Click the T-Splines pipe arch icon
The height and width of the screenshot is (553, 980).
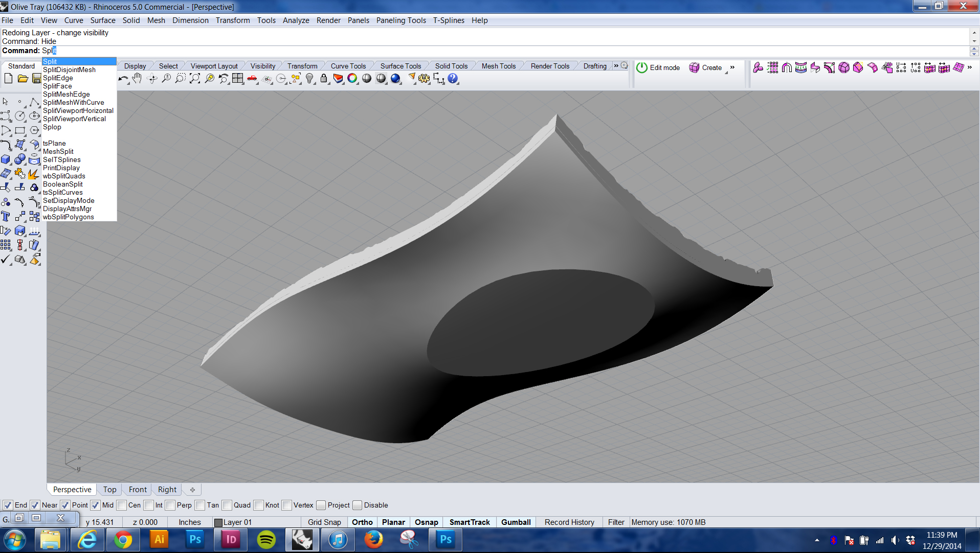tap(787, 67)
